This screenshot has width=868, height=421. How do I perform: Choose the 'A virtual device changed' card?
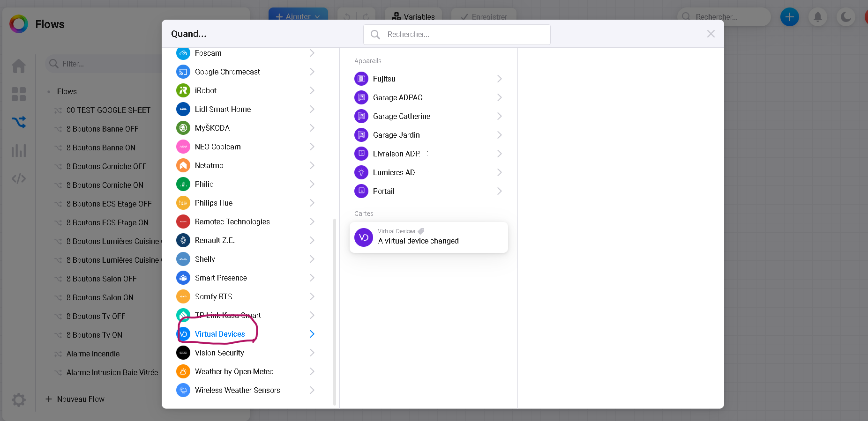pos(429,237)
